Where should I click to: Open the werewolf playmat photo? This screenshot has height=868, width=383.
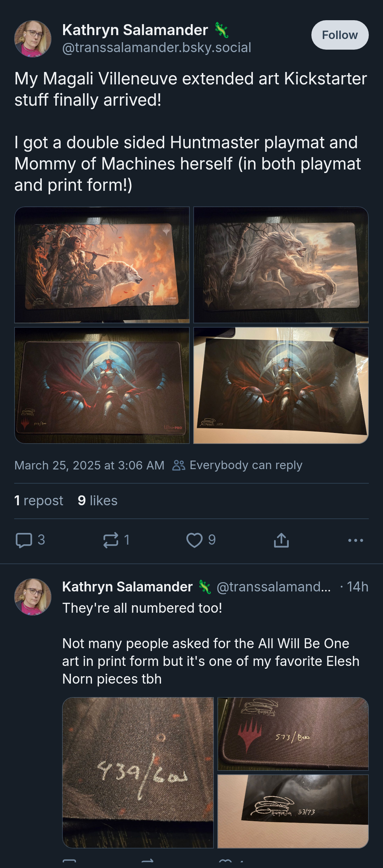(x=281, y=265)
